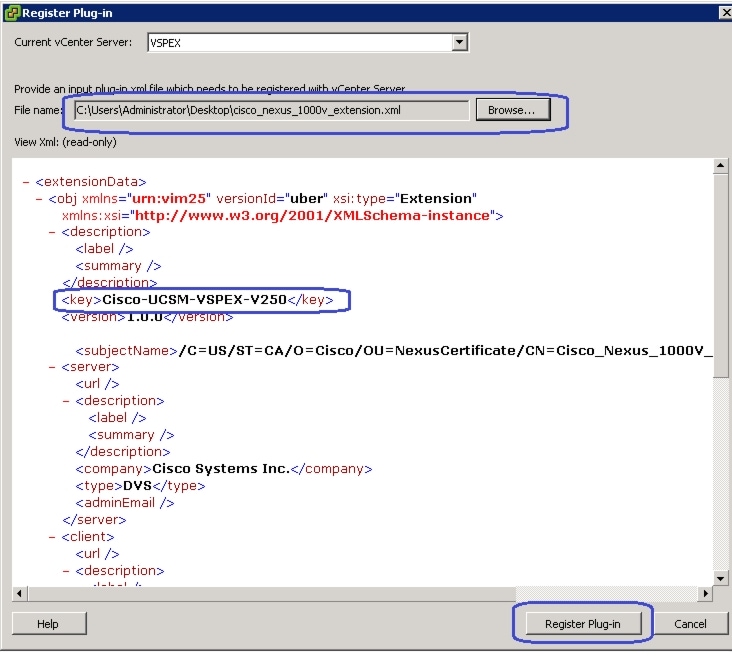
Task: Click the adminEmail tag line
Action: pyautogui.click(x=125, y=503)
